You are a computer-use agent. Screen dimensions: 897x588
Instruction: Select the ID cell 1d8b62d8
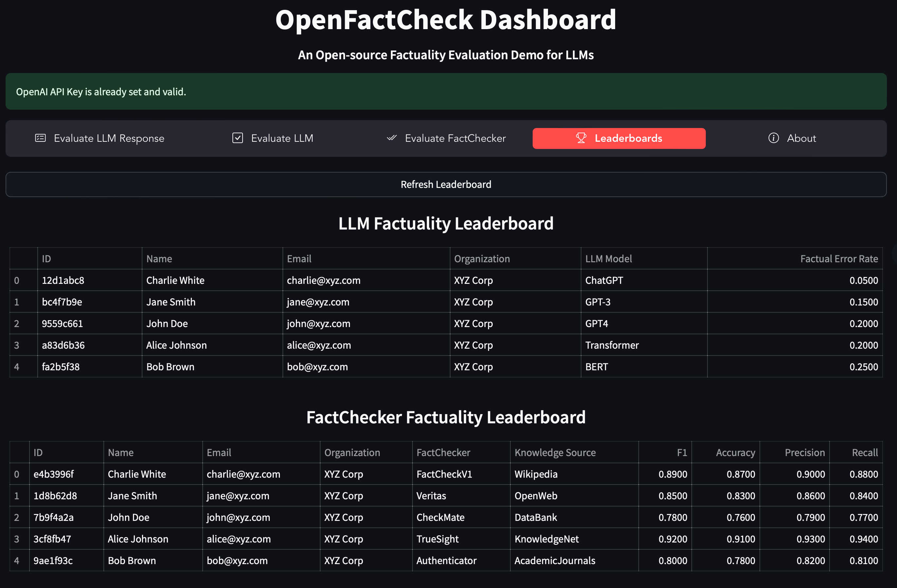66,495
